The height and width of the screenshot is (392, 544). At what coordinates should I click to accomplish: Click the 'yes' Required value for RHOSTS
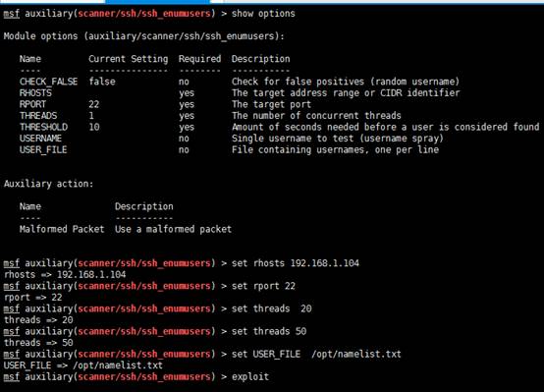(x=187, y=93)
